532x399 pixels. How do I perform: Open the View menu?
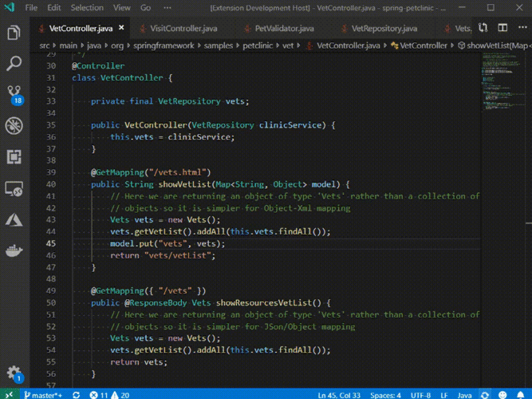point(122,7)
